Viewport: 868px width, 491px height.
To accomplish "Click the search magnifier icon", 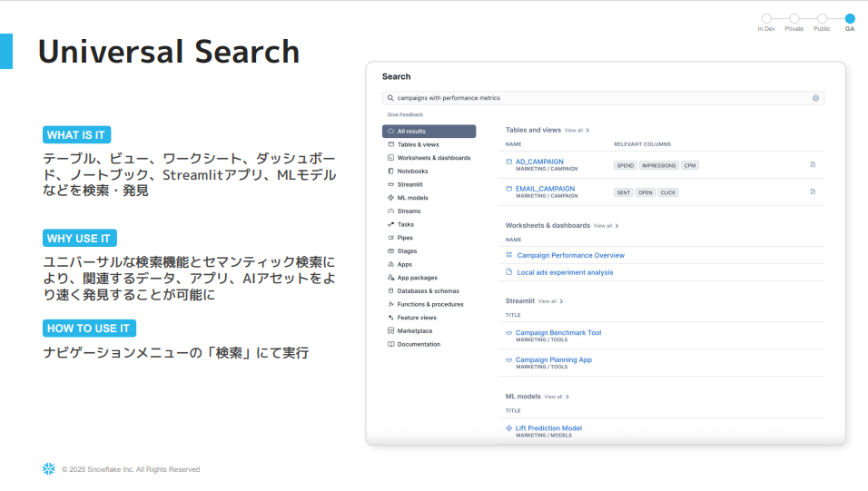I will pos(390,98).
